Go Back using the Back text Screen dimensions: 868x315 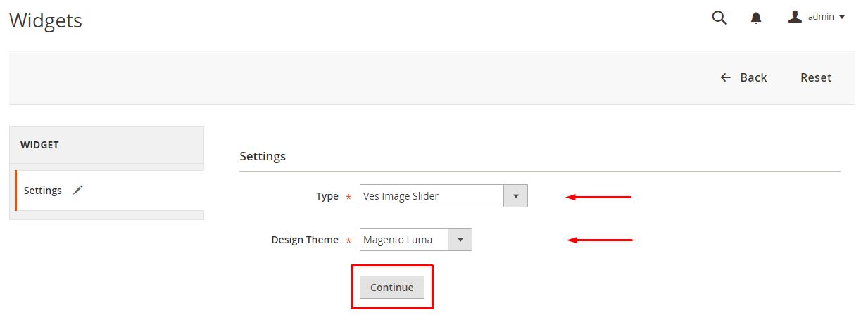[753, 77]
